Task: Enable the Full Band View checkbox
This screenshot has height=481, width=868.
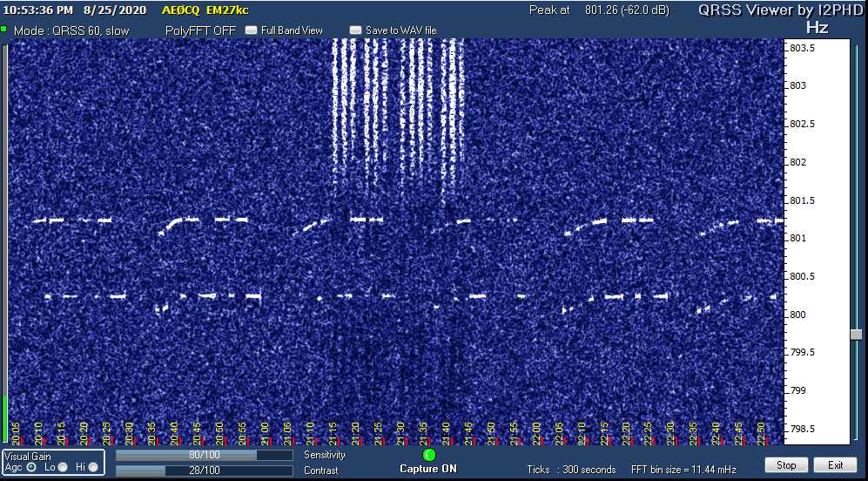Action: pyautogui.click(x=252, y=30)
